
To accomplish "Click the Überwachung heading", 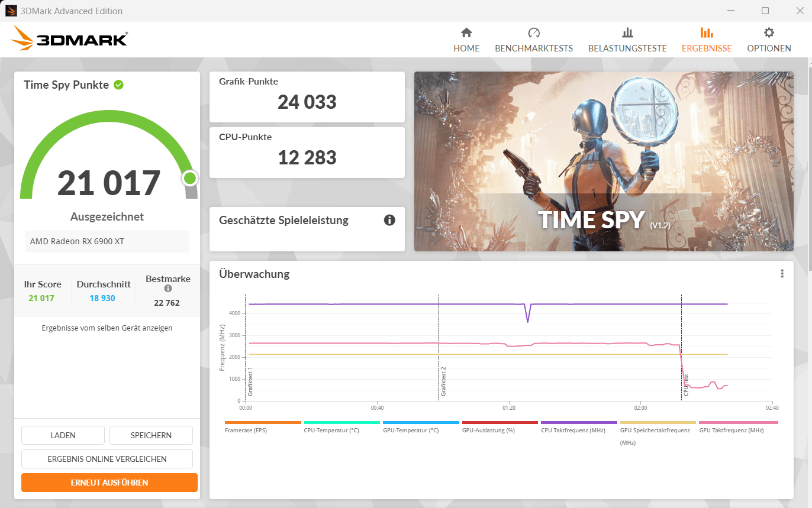I will coord(254,274).
